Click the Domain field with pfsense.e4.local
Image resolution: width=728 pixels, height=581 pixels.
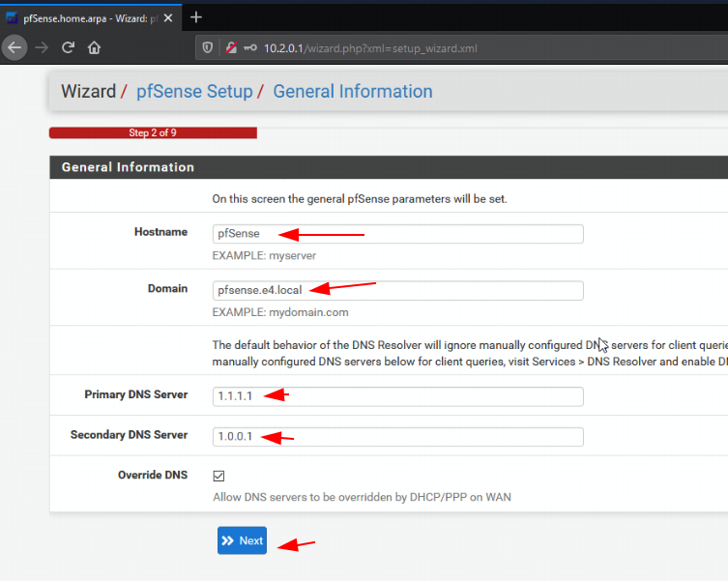tap(398, 290)
